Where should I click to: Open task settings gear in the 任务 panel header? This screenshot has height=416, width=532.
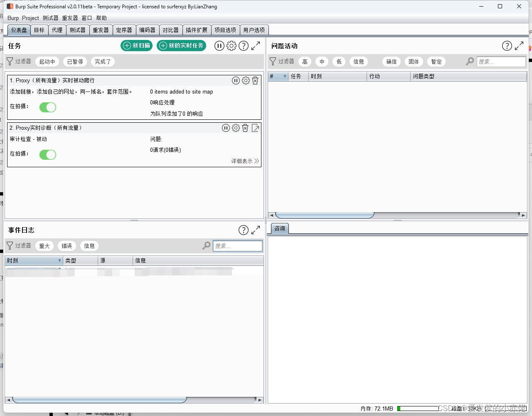click(232, 46)
